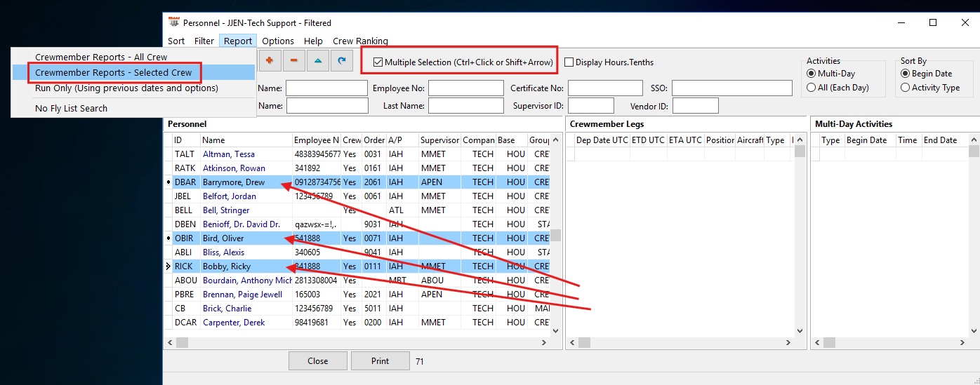The width and height of the screenshot is (980, 385).
Task: Click the blue refresh arrow icon
Action: coord(341,61)
